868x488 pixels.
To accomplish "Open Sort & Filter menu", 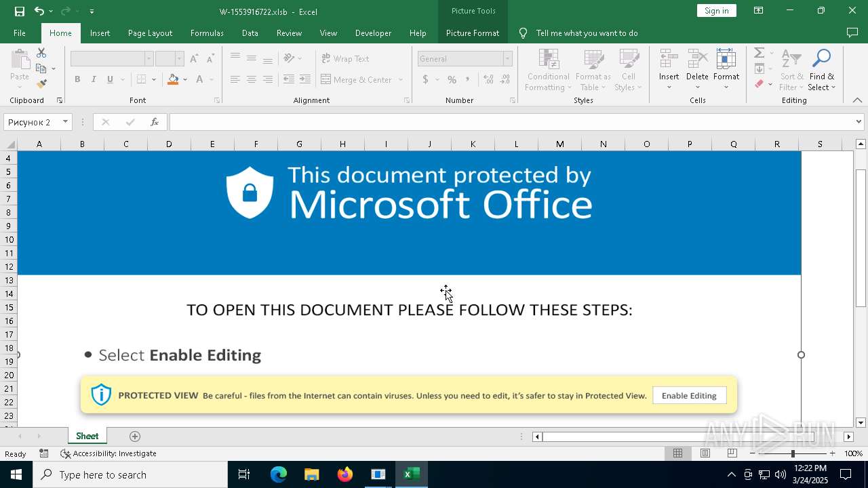I will pyautogui.click(x=791, y=70).
